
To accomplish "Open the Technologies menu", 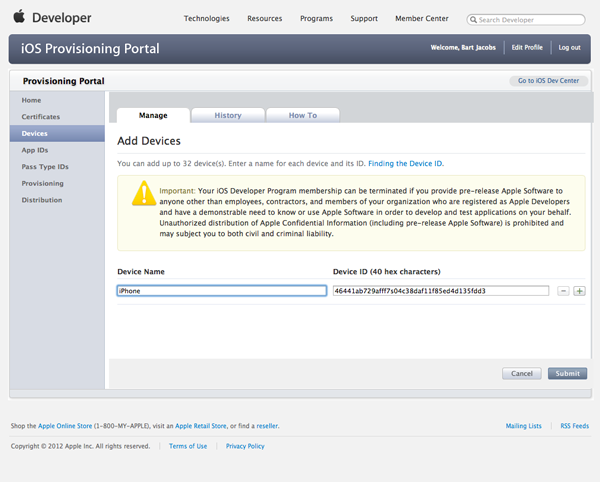I will click(x=207, y=18).
